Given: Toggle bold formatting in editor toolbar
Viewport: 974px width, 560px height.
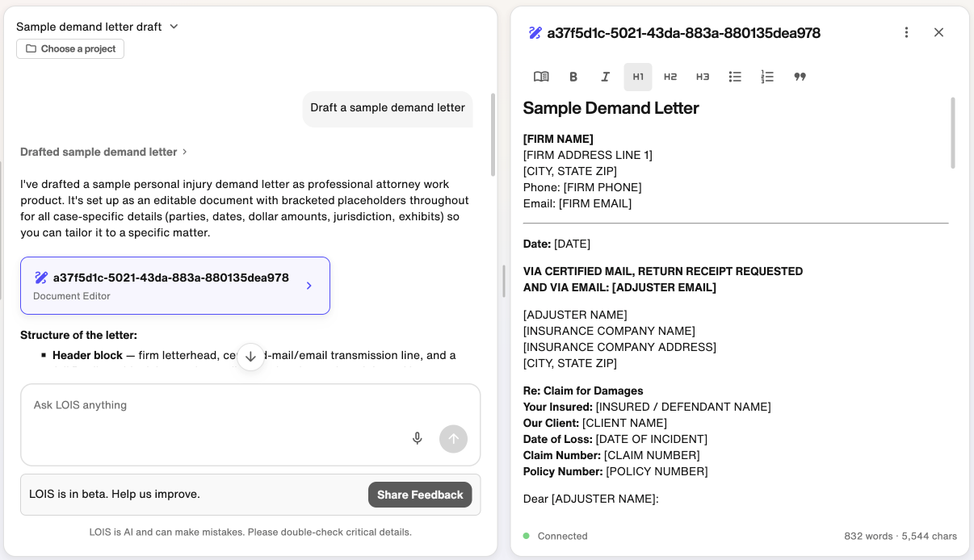Looking at the screenshot, I should [573, 77].
